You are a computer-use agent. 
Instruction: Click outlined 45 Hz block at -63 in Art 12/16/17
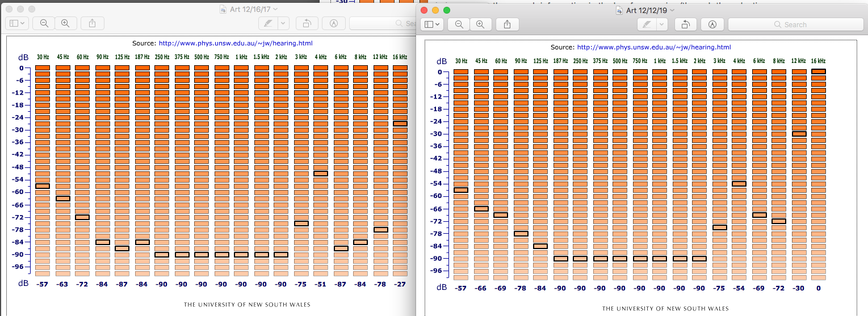tap(62, 199)
